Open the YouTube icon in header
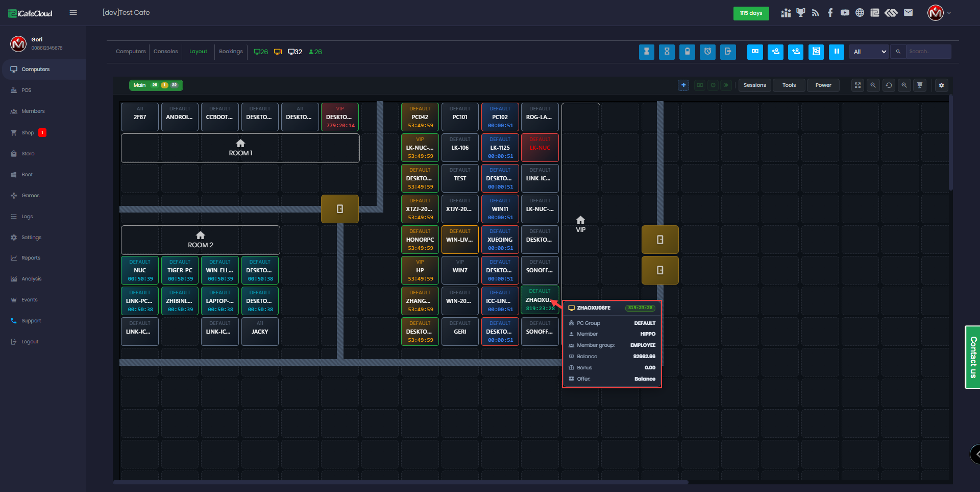 (845, 13)
